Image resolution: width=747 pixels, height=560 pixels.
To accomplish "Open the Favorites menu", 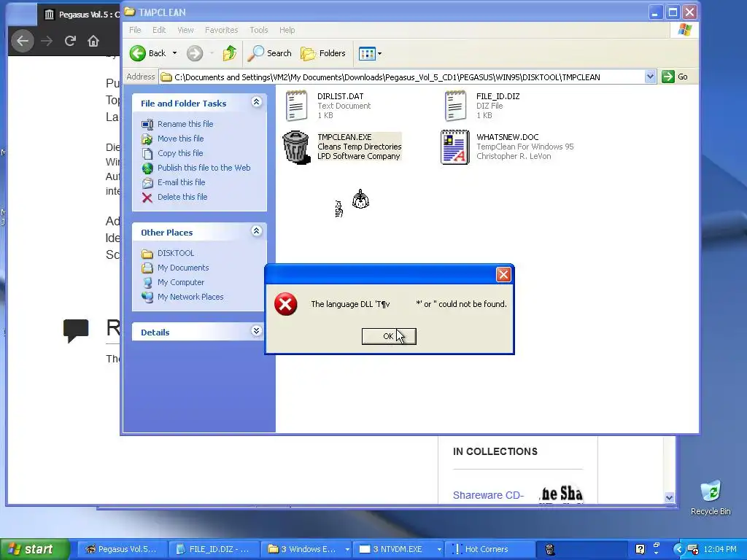I will pyautogui.click(x=222, y=30).
